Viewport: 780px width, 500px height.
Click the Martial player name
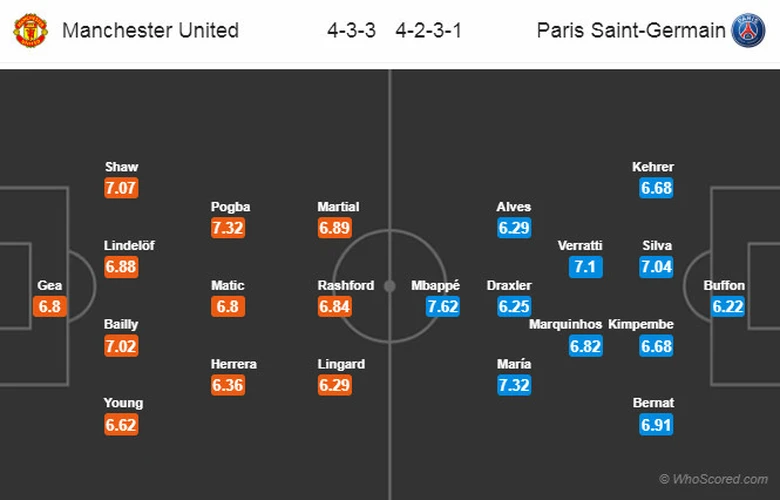(x=338, y=207)
